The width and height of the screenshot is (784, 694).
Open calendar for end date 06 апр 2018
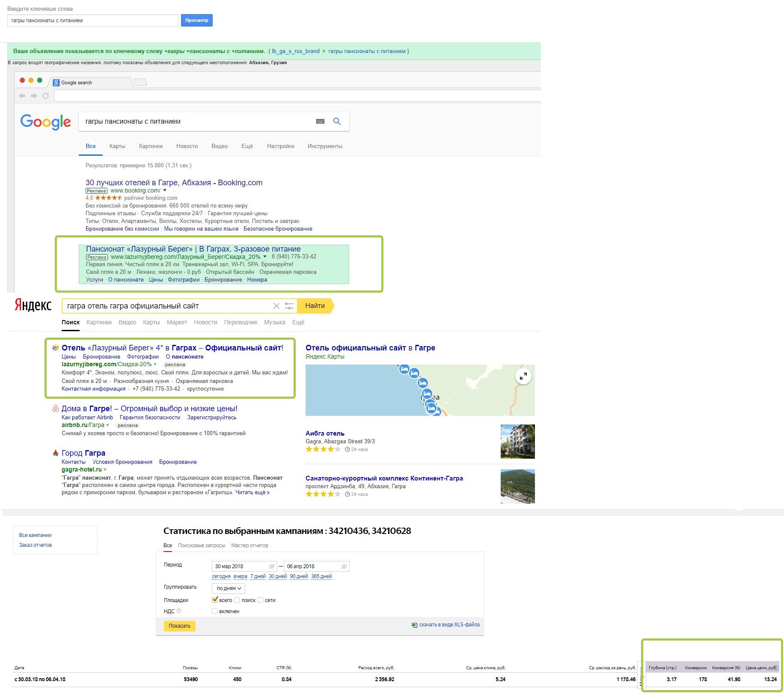pyautogui.click(x=344, y=566)
